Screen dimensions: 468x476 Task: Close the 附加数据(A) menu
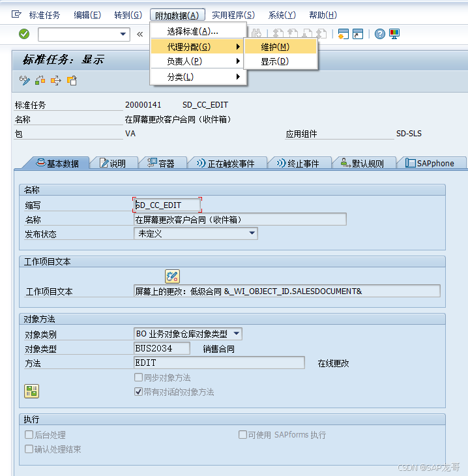pyautogui.click(x=177, y=15)
